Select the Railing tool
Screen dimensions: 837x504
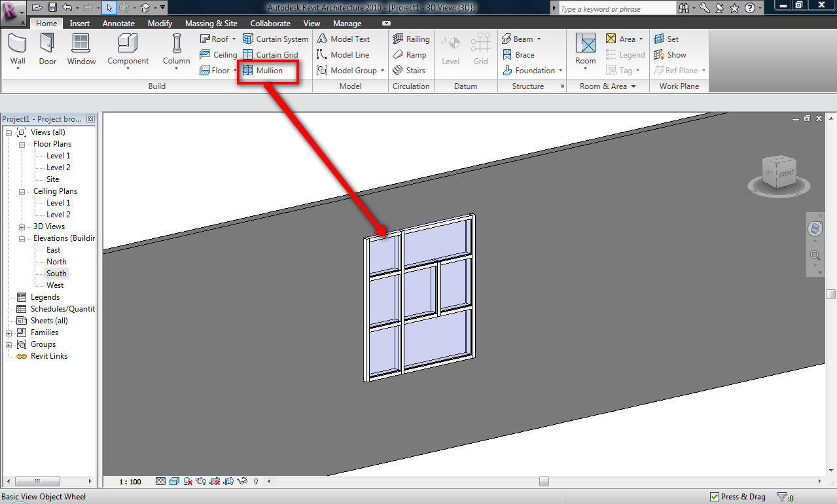tap(411, 39)
